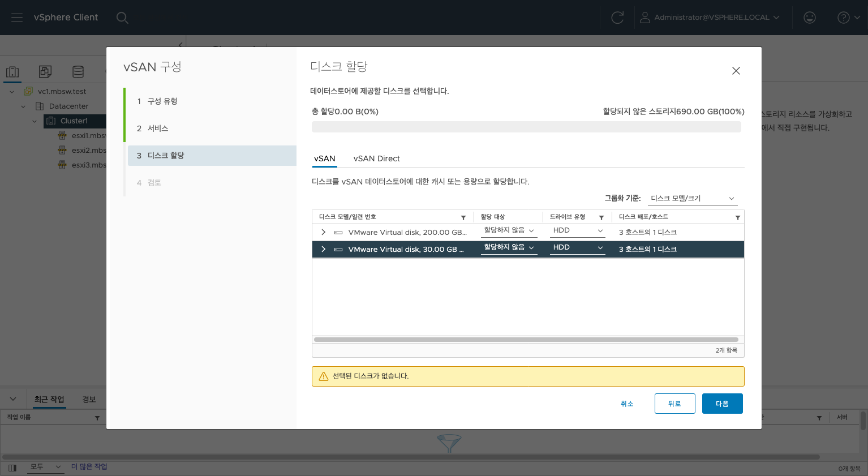Click the warning icon in yellow banner
868x476 pixels.
(x=324, y=376)
